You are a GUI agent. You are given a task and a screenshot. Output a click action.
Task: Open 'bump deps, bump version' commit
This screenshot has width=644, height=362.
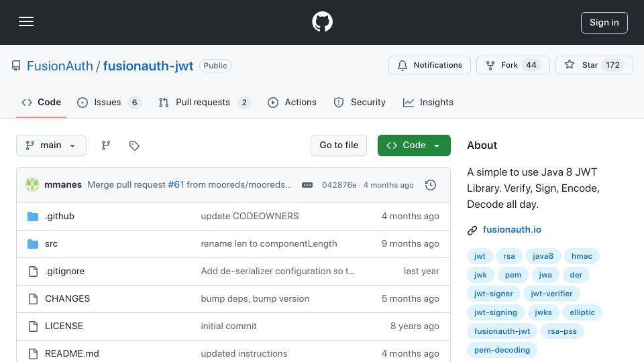point(255,299)
